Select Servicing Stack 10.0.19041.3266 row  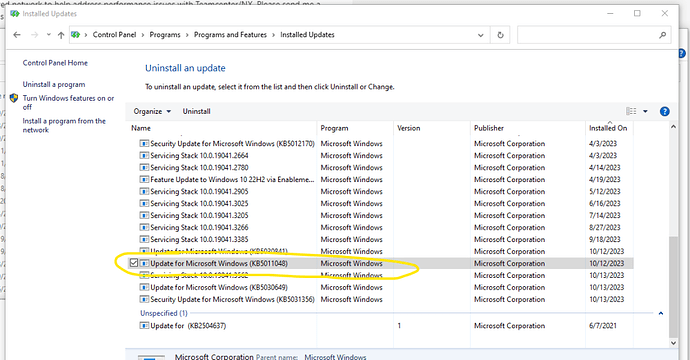[x=381, y=228]
